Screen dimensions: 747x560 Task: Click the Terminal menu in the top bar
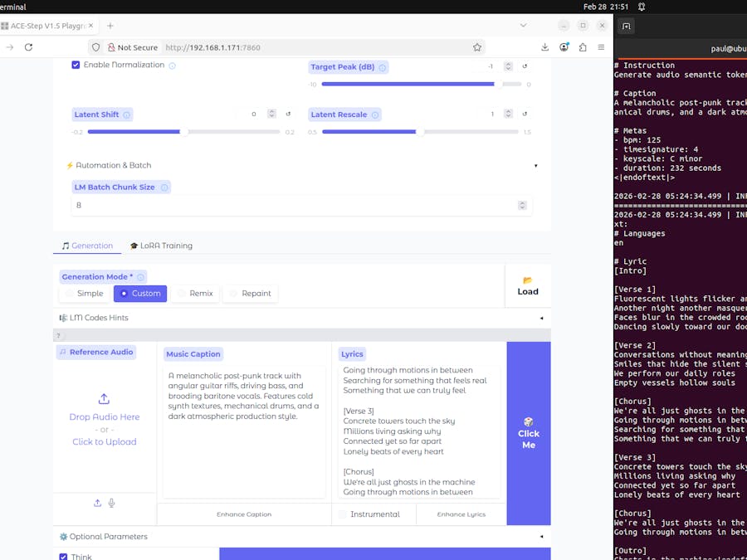point(12,7)
